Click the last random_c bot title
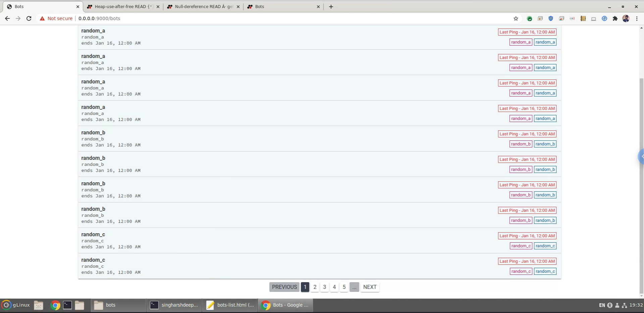Screen dimensions: 644x313 point(93,260)
